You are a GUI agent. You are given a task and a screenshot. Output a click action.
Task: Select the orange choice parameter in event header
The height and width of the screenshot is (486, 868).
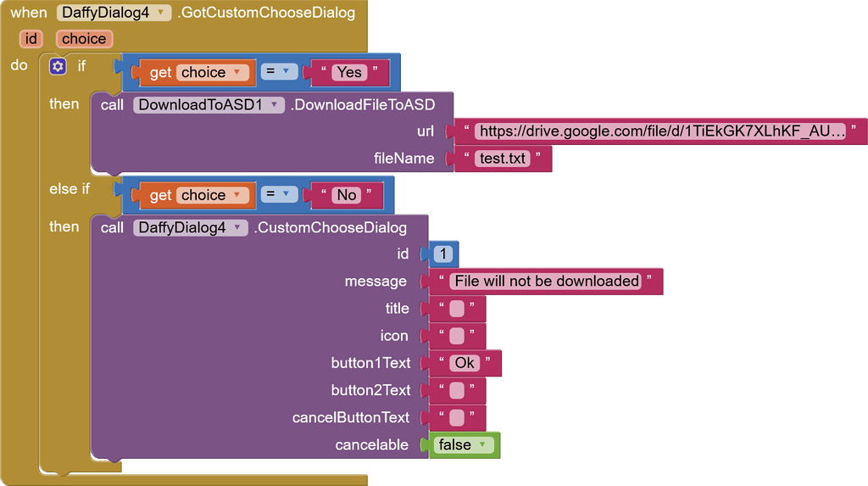click(84, 39)
